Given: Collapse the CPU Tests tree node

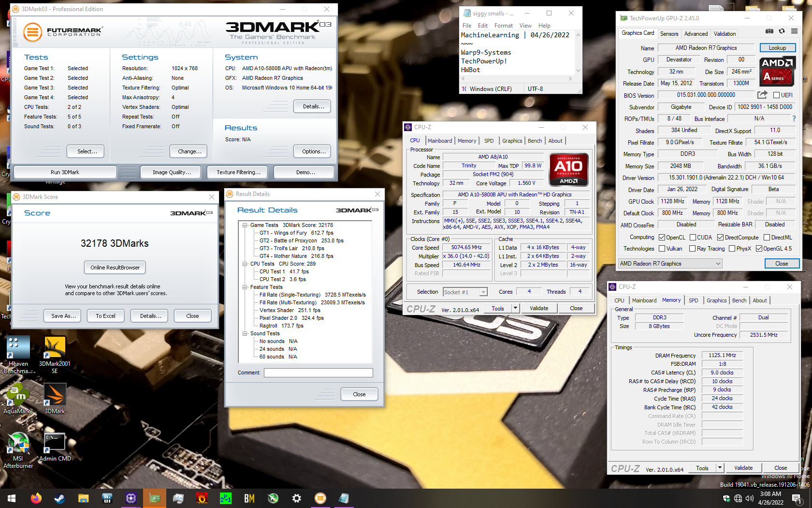Looking at the screenshot, I should 245,264.
